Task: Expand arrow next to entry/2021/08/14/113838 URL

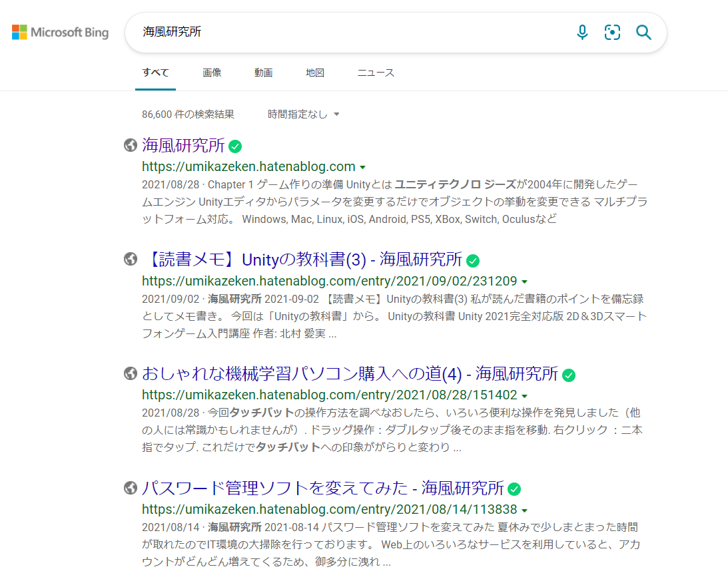Action: (x=525, y=510)
